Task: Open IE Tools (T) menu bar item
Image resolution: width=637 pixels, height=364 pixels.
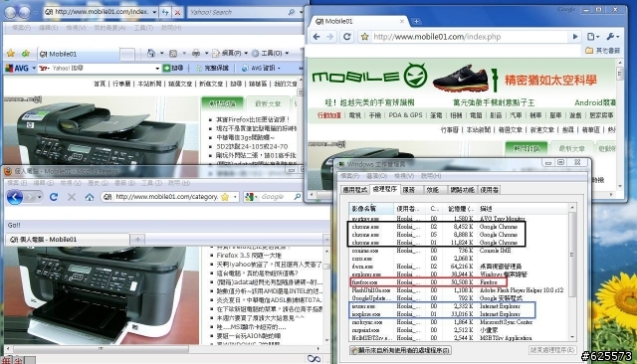Action: [143, 28]
